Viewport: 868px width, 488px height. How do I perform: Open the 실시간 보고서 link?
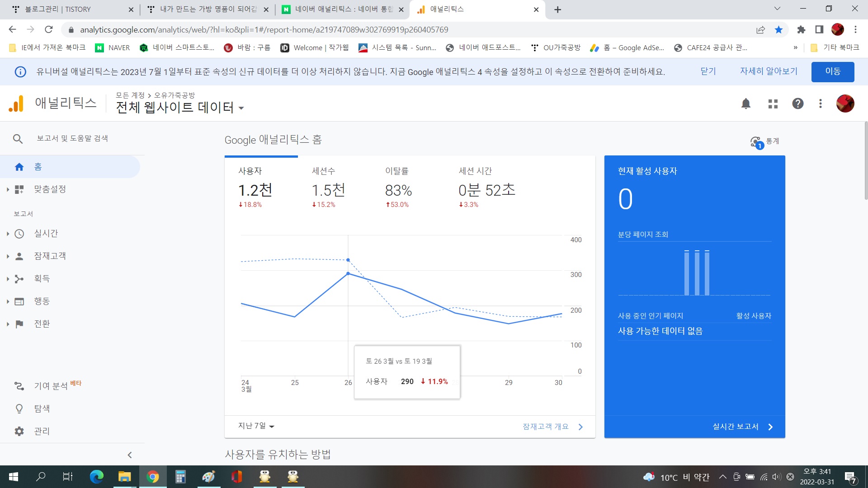[743, 427]
